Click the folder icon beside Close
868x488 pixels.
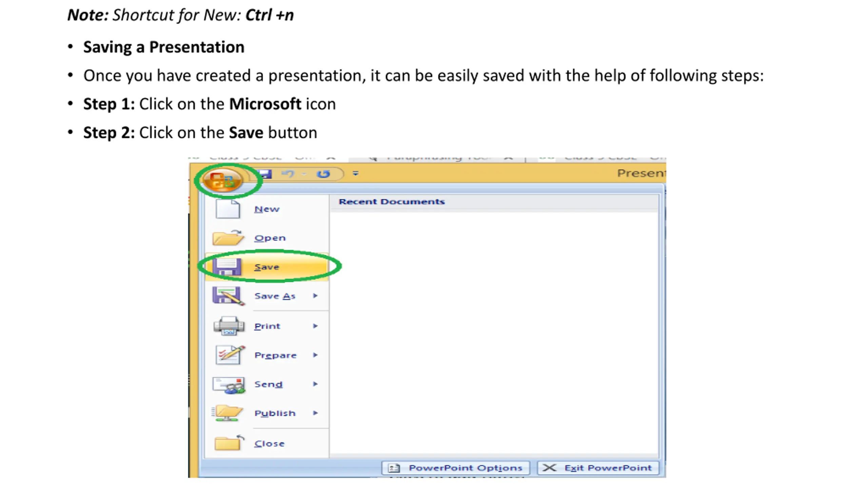point(230,443)
